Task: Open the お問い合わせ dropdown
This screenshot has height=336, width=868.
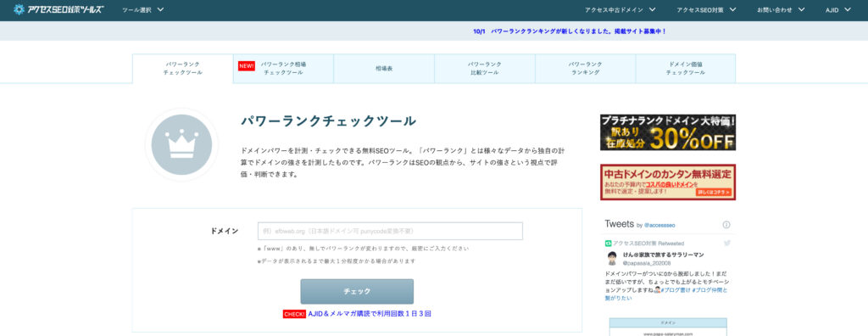Action: pos(780,10)
